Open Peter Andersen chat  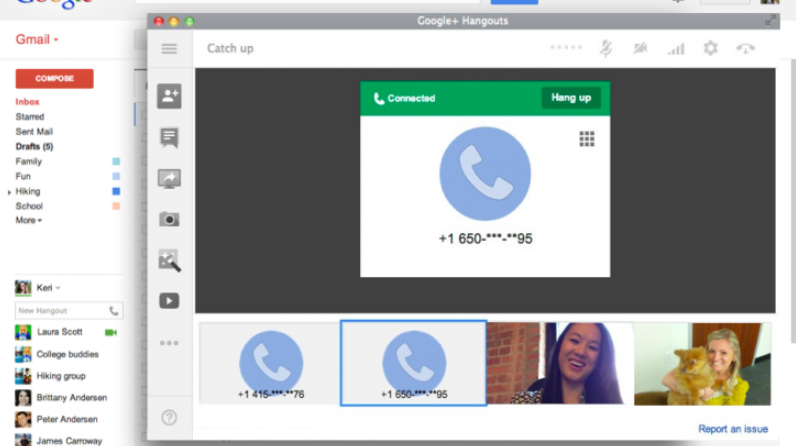click(x=67, y=420)
